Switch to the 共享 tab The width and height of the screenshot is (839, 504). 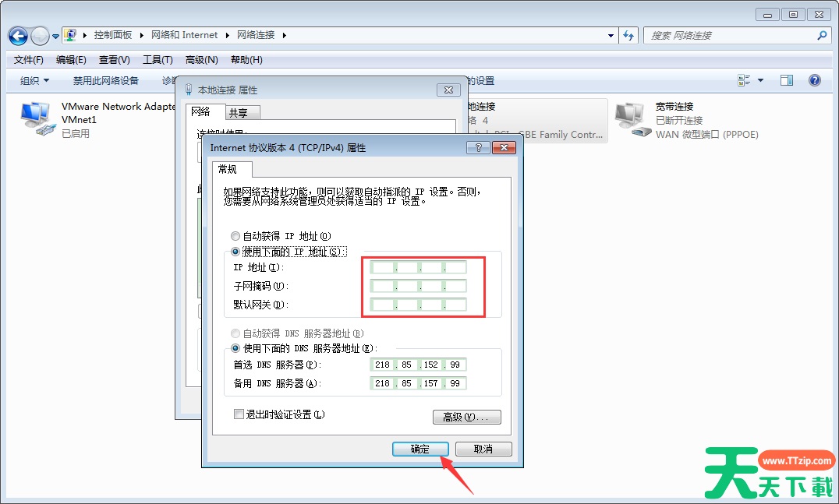coord(242,112)
